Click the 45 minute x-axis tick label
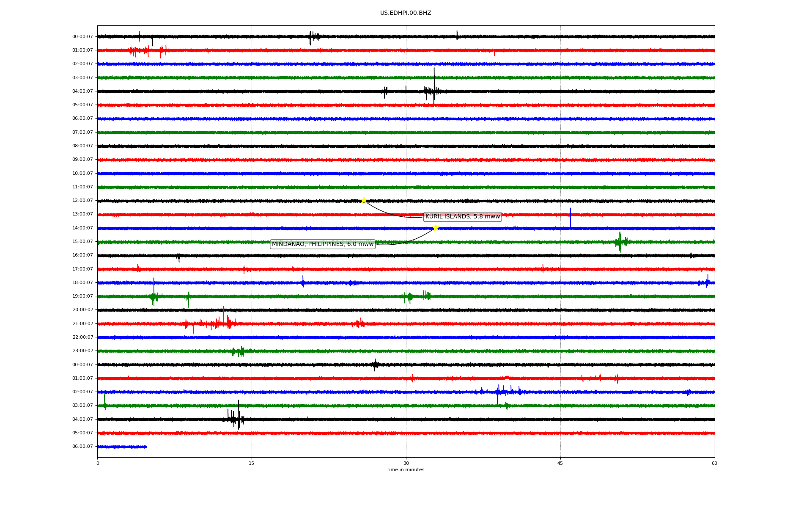Viewport: 812px width, 508px height. coord(560,463)
